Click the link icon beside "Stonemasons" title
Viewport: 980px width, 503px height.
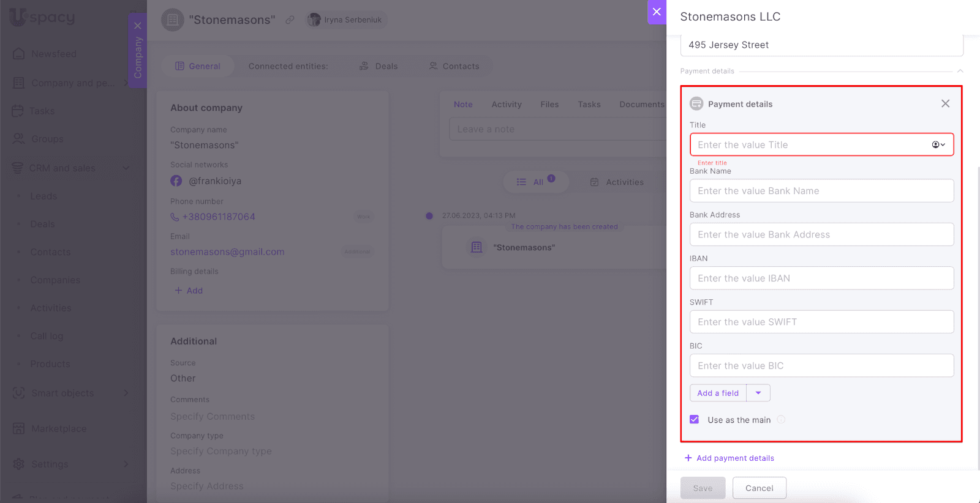coord(290,20)
